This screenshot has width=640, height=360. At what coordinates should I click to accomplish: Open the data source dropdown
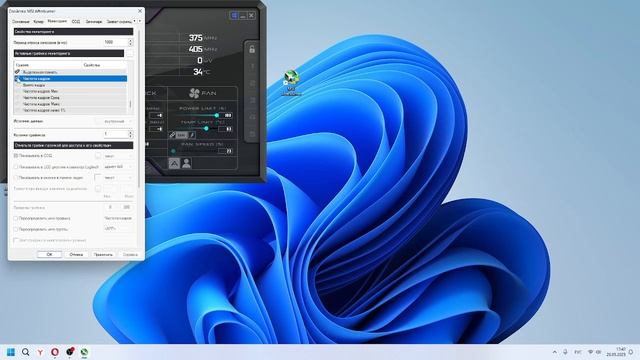(118, 121)
